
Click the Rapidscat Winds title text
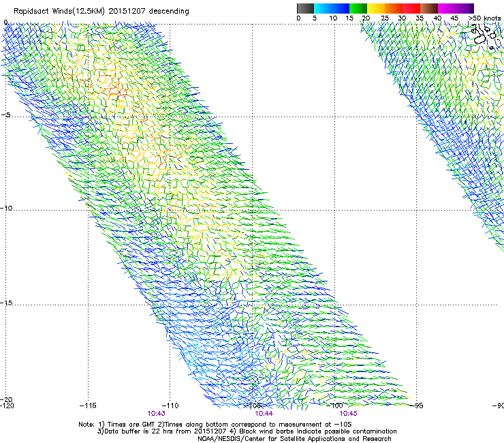101,12
